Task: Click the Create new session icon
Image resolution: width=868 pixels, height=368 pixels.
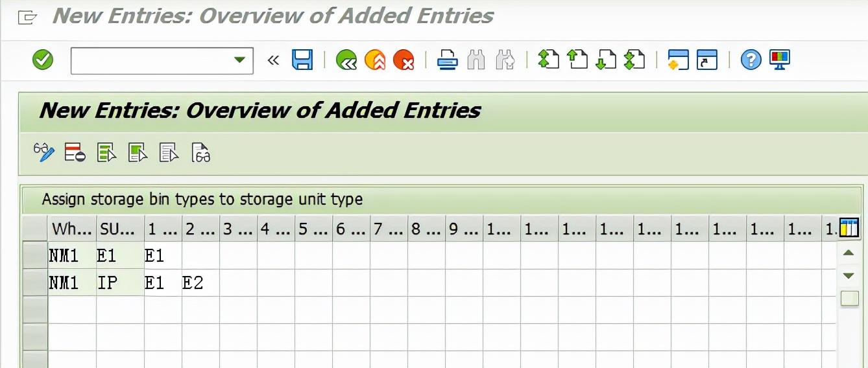Action: pos(678,60)
